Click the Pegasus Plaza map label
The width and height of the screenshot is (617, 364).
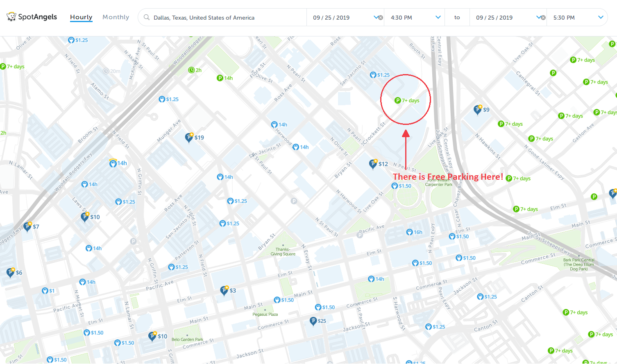[x=265, y=314]
